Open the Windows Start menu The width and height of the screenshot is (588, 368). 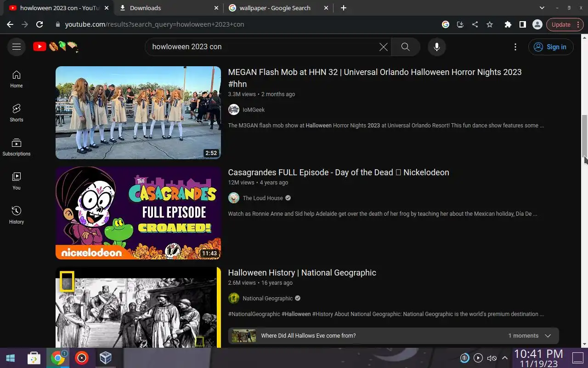click(x=10, y=358)
